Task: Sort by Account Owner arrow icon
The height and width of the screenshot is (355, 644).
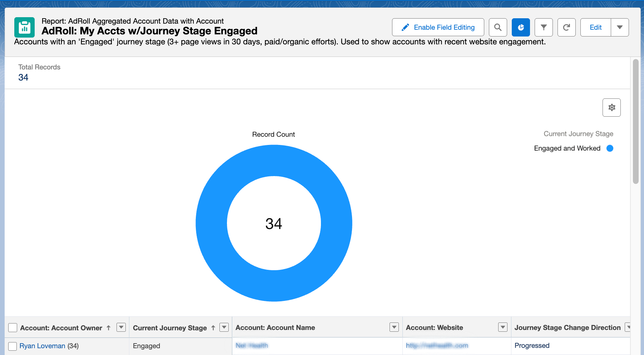Action: click(109, 328)
